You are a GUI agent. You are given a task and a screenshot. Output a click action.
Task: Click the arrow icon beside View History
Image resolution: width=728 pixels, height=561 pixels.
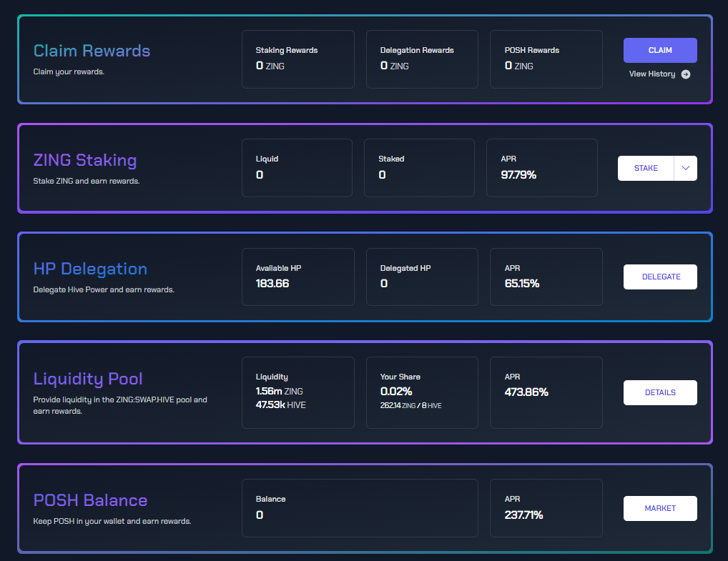(686, 74)
